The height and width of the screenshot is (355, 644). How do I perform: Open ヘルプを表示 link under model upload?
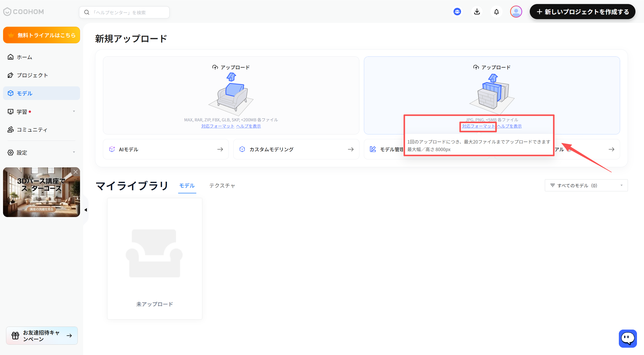(x=248, y=126)
